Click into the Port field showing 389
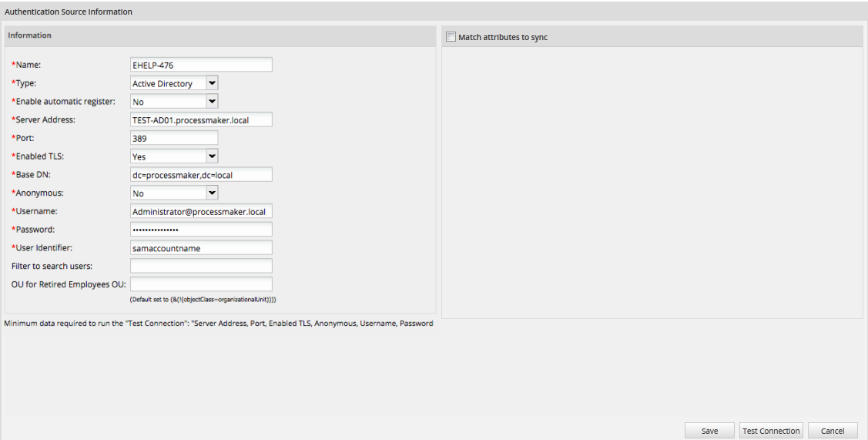This screenshot has width=868, height=440. pyautogui.click(x=174, y=139)
